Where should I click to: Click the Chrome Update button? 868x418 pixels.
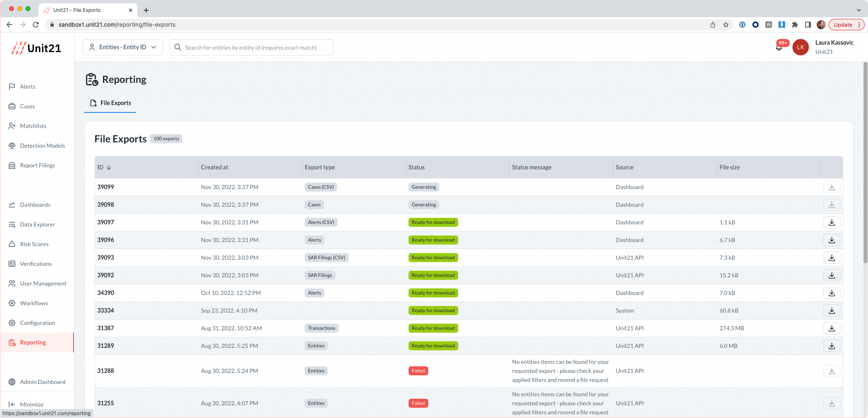tap(846, 25)
